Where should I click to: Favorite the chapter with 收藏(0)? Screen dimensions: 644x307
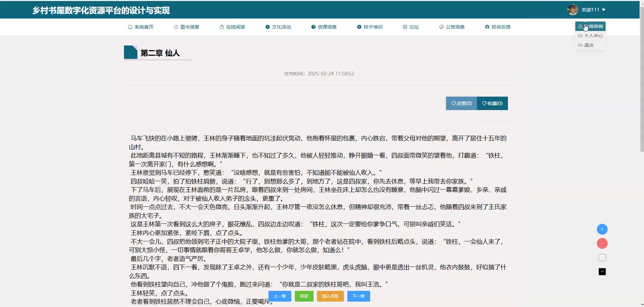[x=492, y=103]
